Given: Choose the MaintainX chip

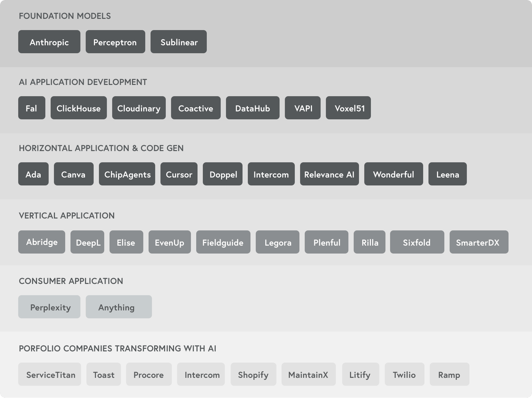Looking at the screenshot, I should coord(309,374).
